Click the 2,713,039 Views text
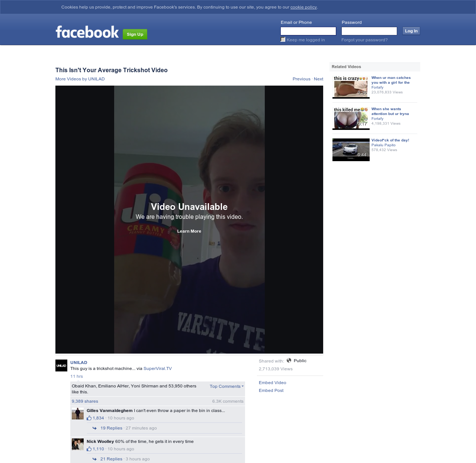 276,369
